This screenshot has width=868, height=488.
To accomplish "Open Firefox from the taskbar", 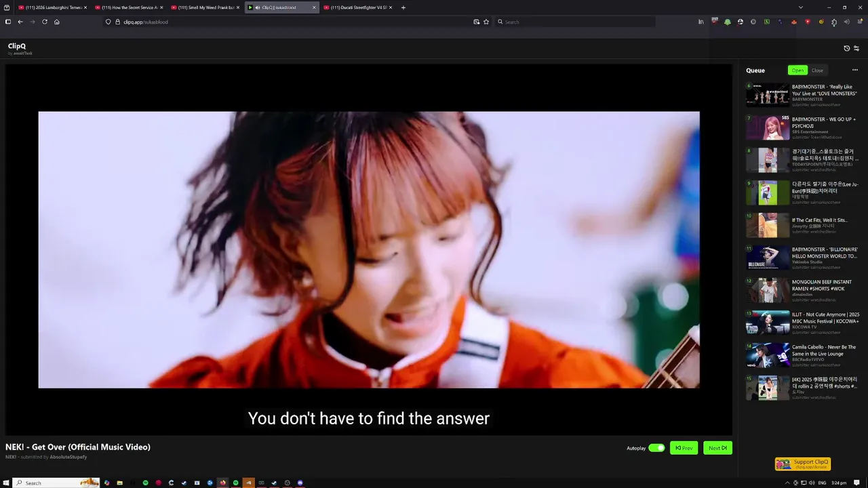I will click(222, 483).
